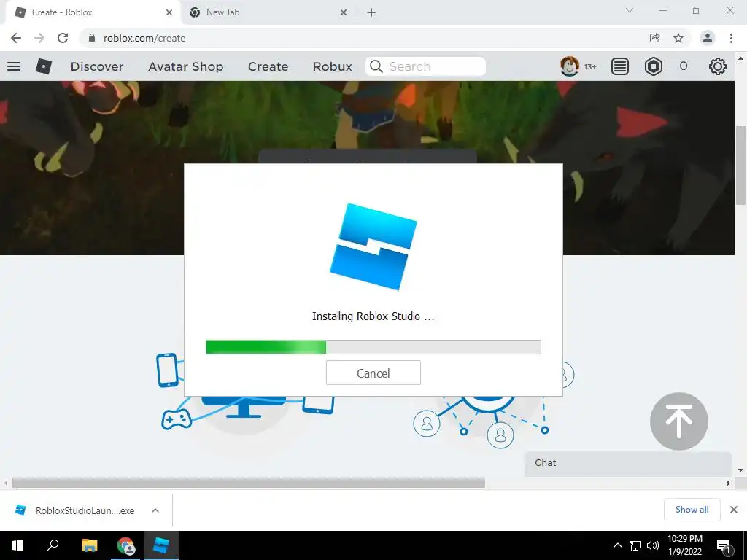Click the vertical page scrollbar
Image resolution: width=747 pixels, height=560 pixels.
tap(740, 165)
